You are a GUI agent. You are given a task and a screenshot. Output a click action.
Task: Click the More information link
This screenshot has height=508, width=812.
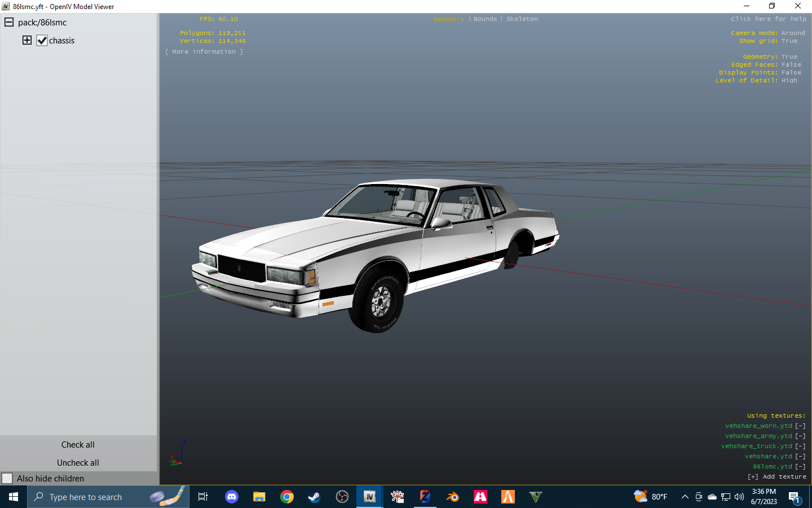point(204,51)
